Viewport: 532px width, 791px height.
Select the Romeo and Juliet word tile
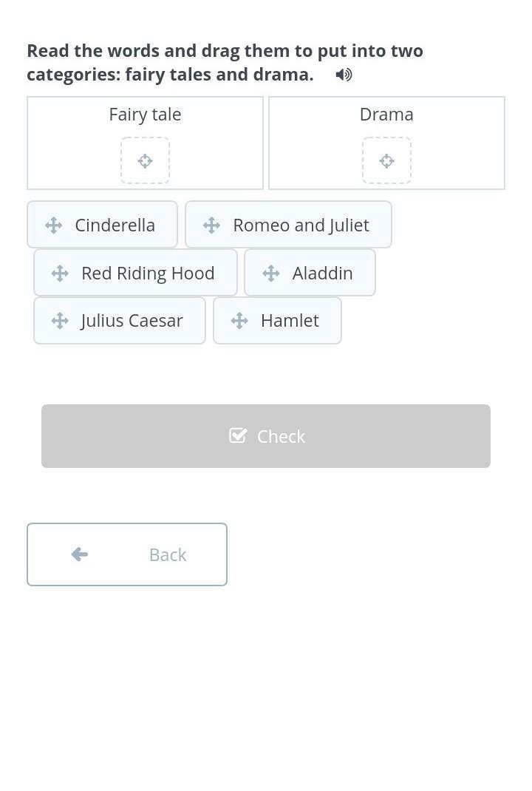click(301, 225)
